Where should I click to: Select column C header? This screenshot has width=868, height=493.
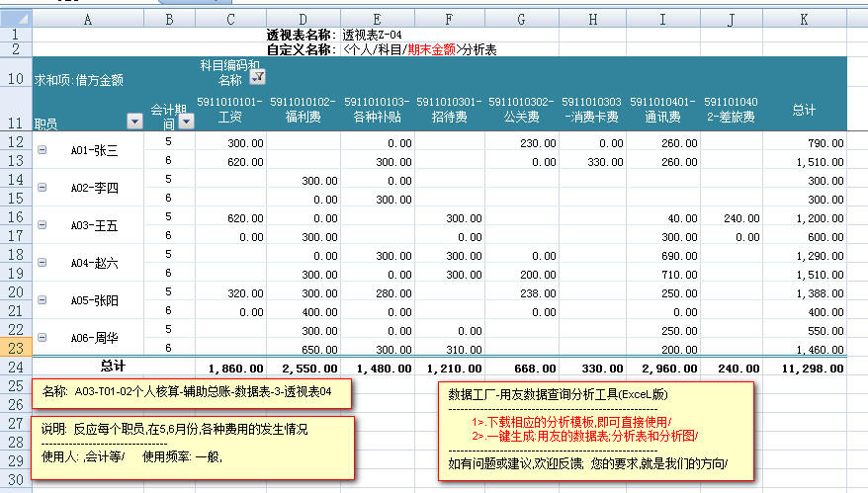click(230, 18)
